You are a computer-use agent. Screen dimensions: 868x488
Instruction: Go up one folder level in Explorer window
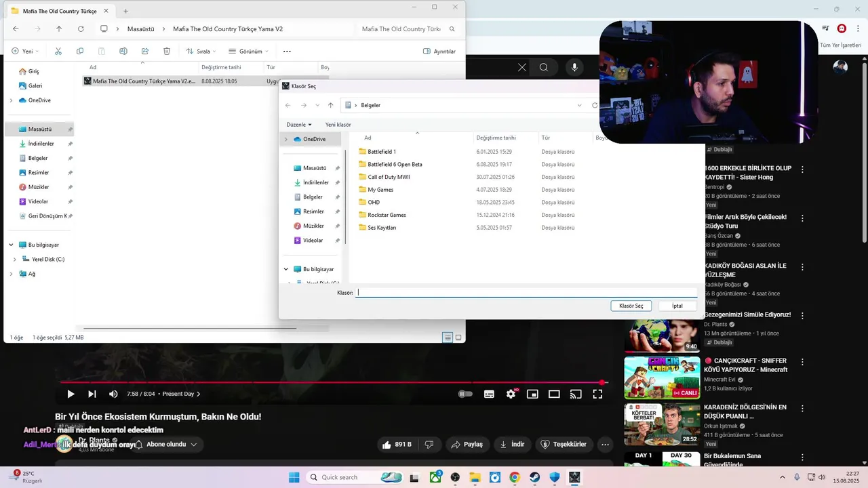pyautogui.click(x=59, y=29)
